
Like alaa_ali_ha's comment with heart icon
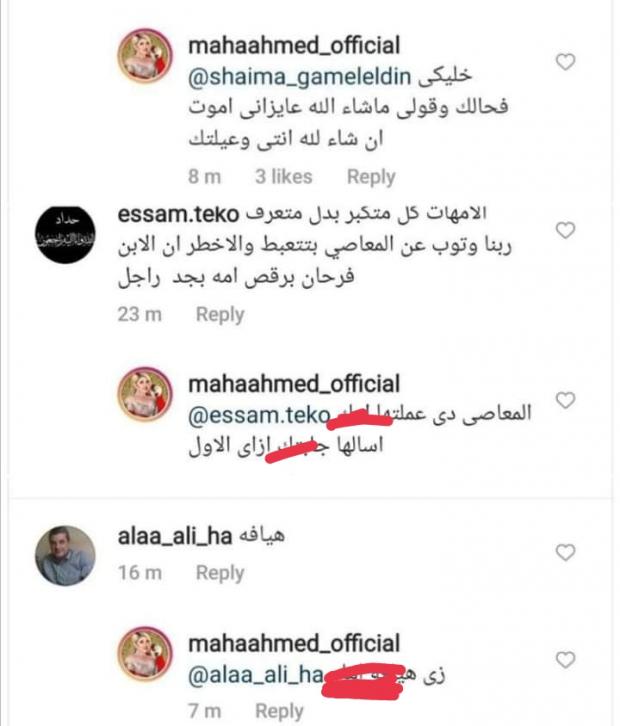tap(565, 552)
